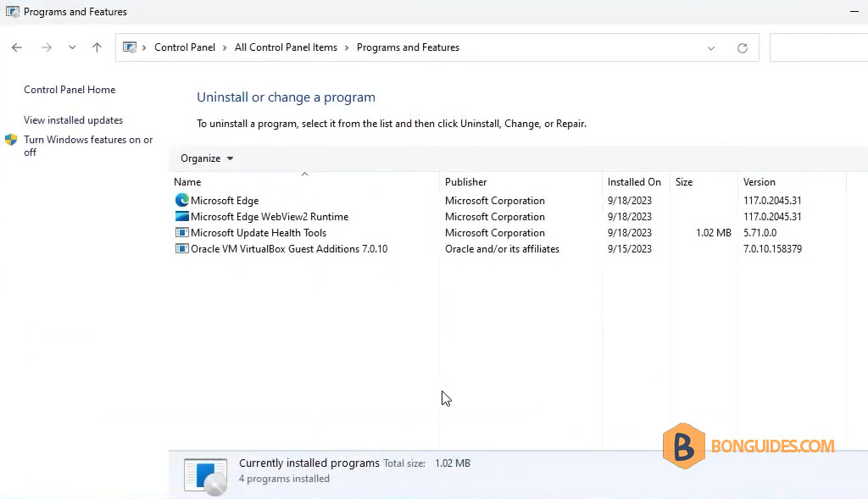
Task: Click Microsoft Corporation publisher for Update Health Tools
Action: tap(495, 233)
